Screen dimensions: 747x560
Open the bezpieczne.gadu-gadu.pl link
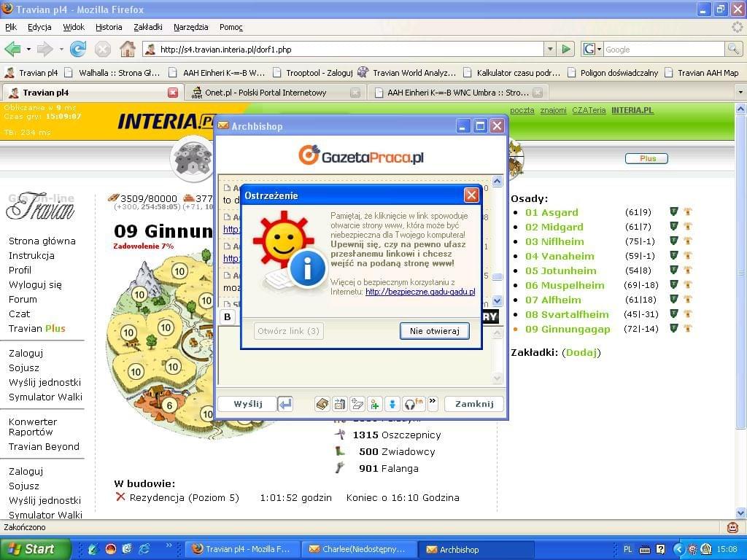pyautogui.click(x=420, y=292)
